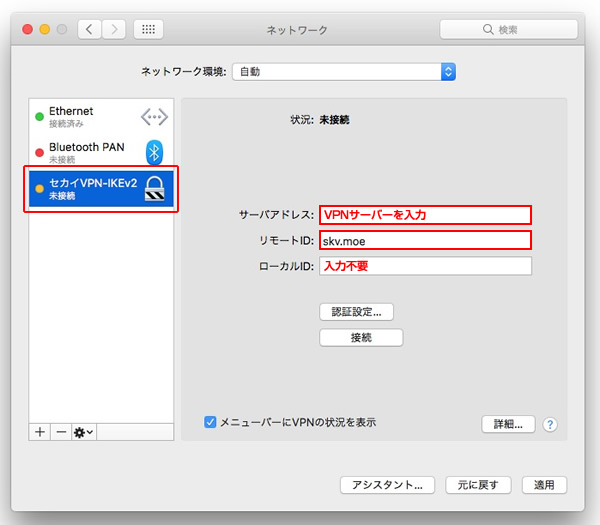Open the gear action menu
Viewport: 600px width, 525px height.
[83, 431]
